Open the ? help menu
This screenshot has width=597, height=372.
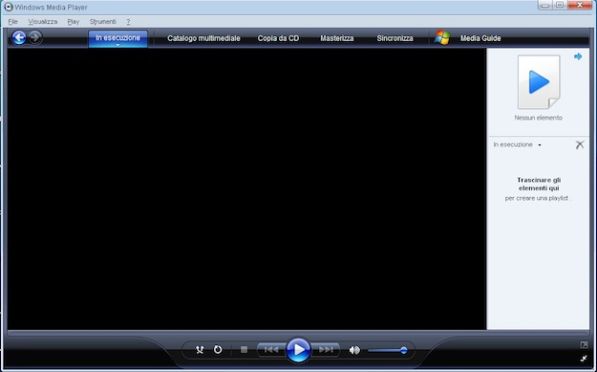pos(128,22)
